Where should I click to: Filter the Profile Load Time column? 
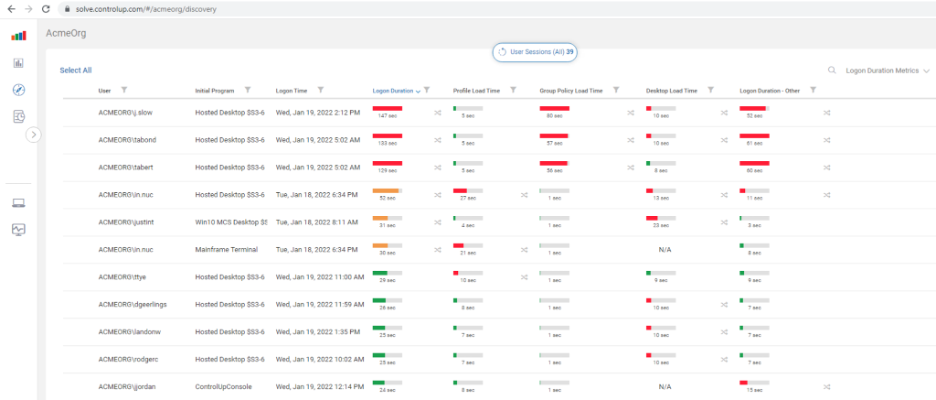pyautogui.click(x=513, y=90)
